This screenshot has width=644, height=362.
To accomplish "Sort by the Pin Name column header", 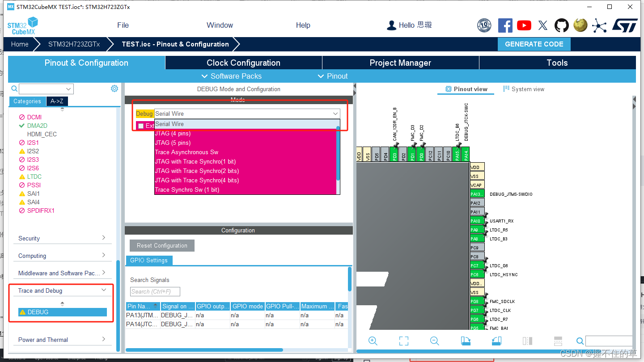I will click(x=143, y=306).
